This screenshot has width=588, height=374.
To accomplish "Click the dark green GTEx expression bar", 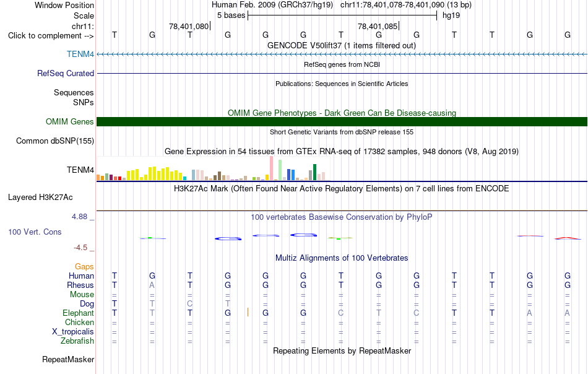I will coord(314,172).
